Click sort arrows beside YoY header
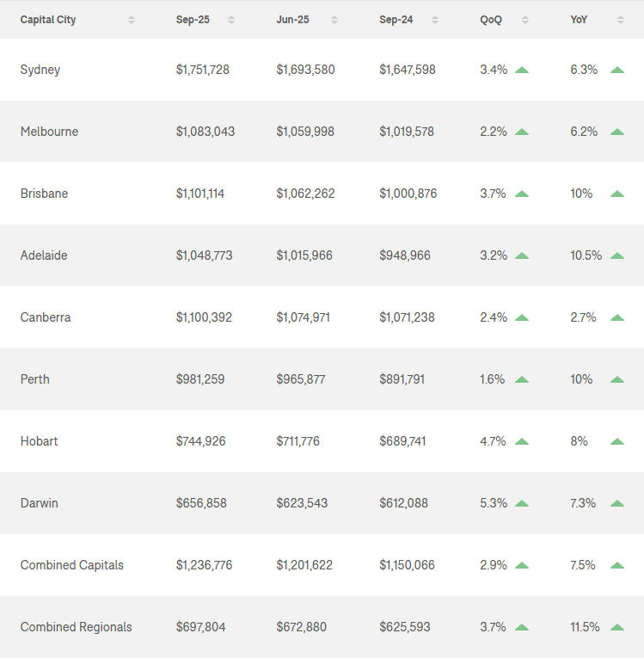The height and width of the screenshot is (658, 644). pos(621,20)
